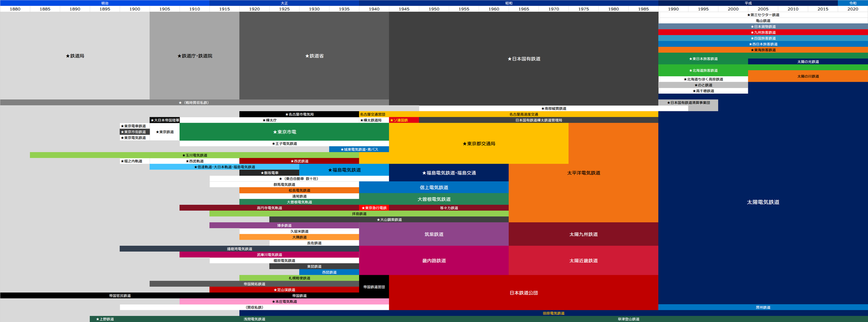Click the ★本庄電気軌道 pink bar

coord(284,301)
